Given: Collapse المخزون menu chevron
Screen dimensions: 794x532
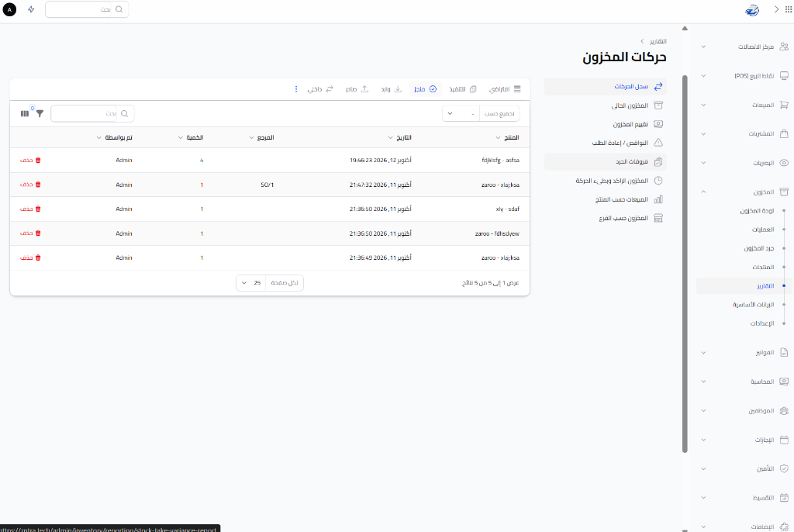Looking at the screenshot, I should pyautogui.click(x=703, y=192).
